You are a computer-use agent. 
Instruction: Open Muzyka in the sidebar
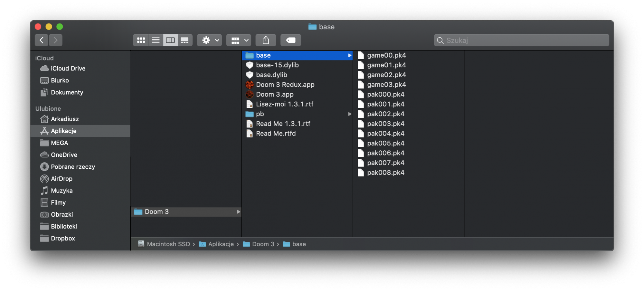tap(80, 191)
